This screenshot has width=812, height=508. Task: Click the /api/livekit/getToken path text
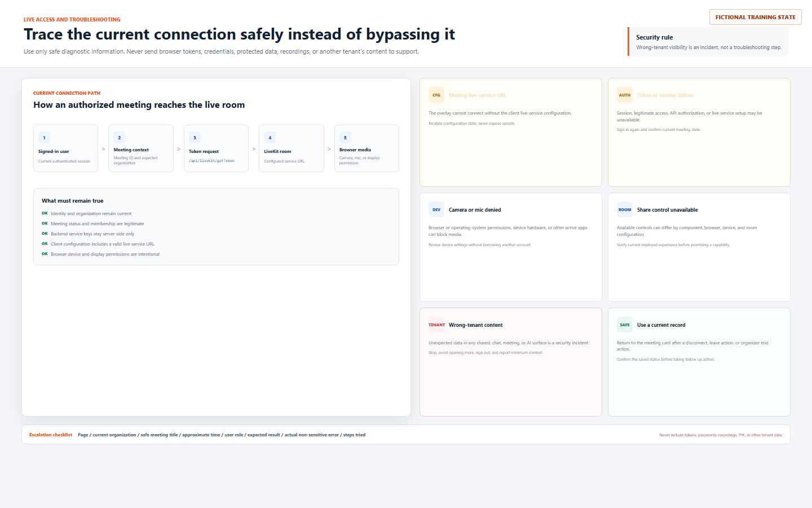[x=211, y=161]
